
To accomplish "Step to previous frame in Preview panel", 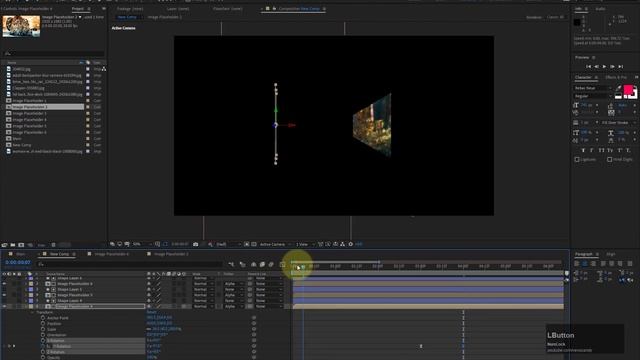I will pos(596,67).
